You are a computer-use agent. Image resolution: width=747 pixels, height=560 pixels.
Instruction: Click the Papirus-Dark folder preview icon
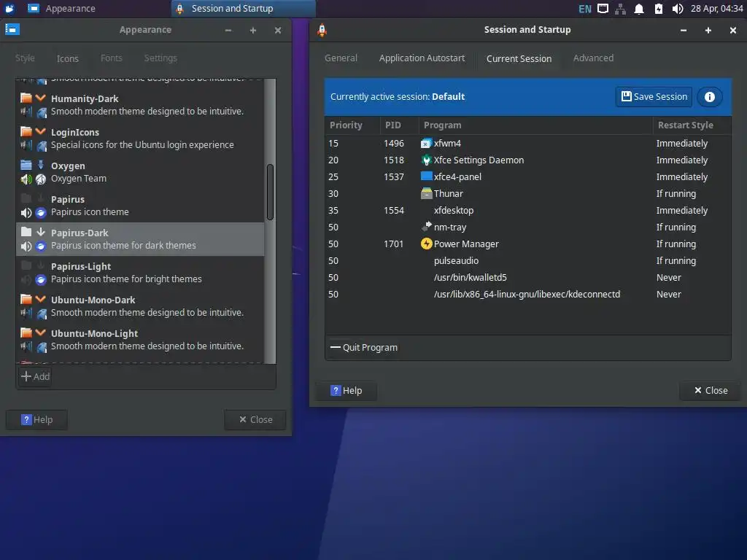26,232
